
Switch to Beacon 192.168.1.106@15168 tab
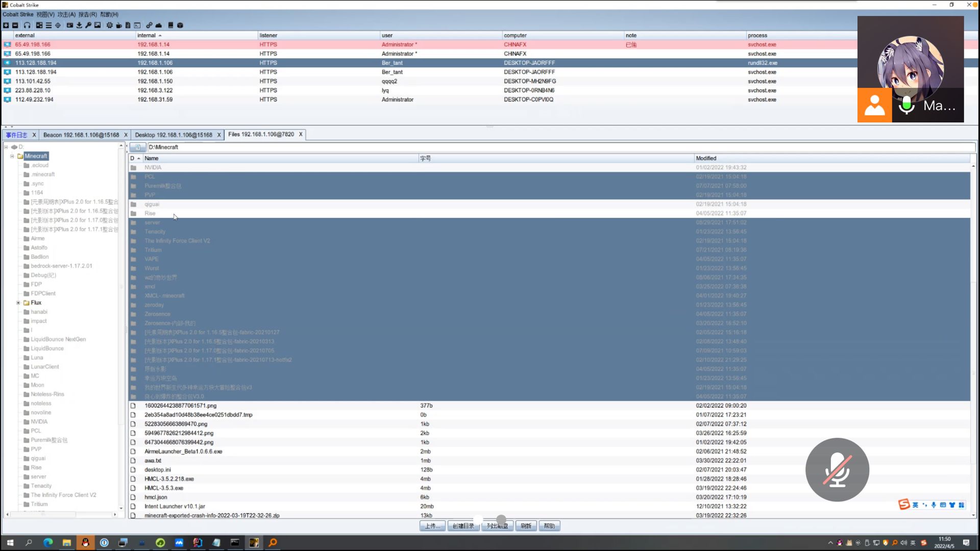[x=81, y=135]
